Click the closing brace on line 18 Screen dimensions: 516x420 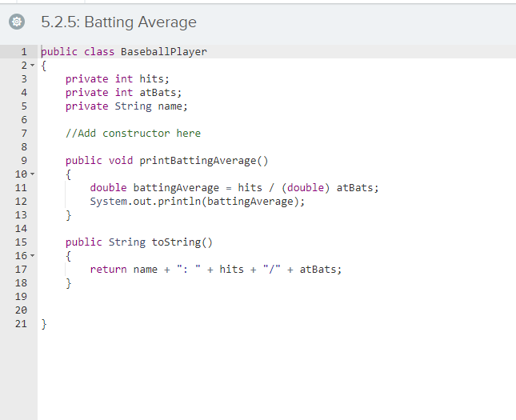pyautogui.click(x=69, y=283)
